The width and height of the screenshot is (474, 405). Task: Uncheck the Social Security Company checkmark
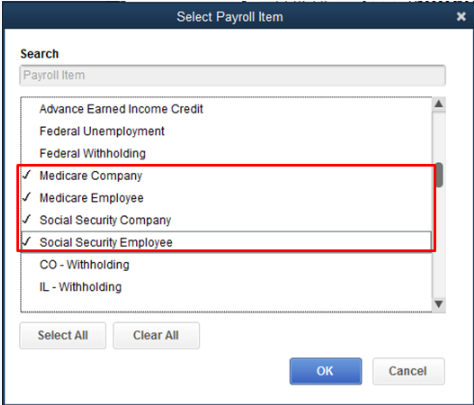27,219
